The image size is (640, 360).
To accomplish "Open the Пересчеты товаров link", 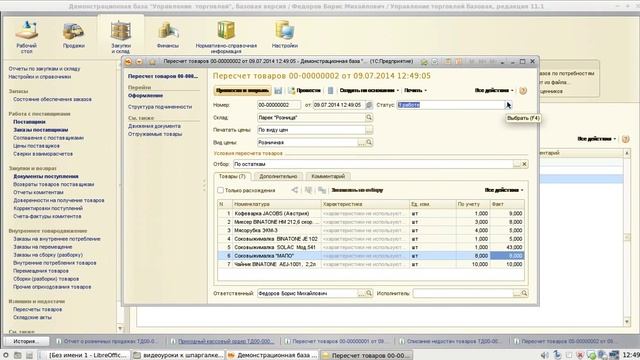I will [x=38, y=309].
